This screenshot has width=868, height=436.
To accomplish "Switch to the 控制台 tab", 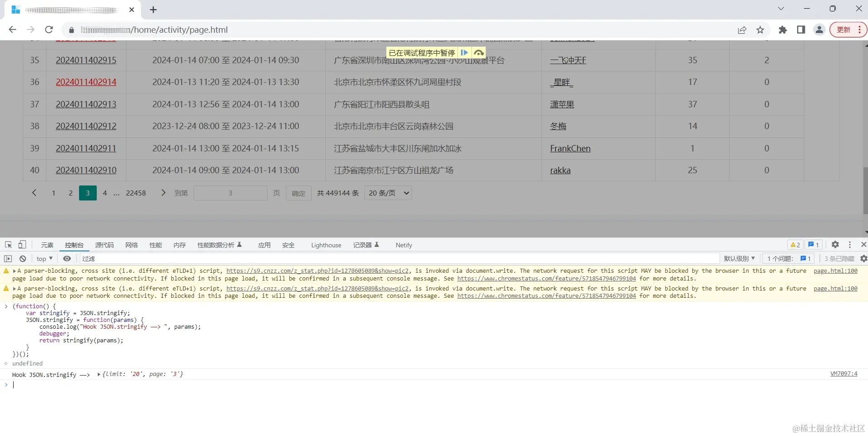I will 74,245.
